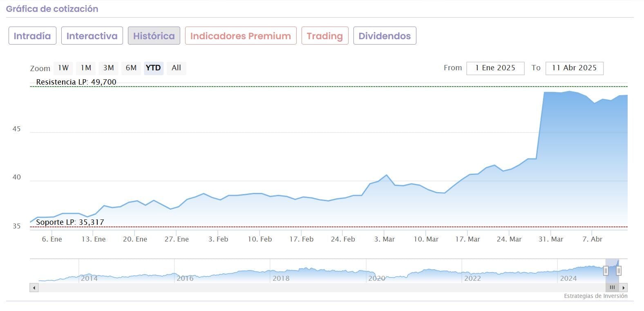Click the navigator scroll right arrow
This screenshot has height=311, width=644.
624,288
